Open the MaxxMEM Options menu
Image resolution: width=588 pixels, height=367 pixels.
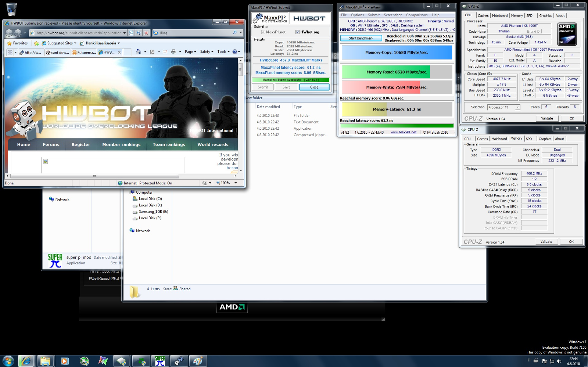click(x=357, y=15)
